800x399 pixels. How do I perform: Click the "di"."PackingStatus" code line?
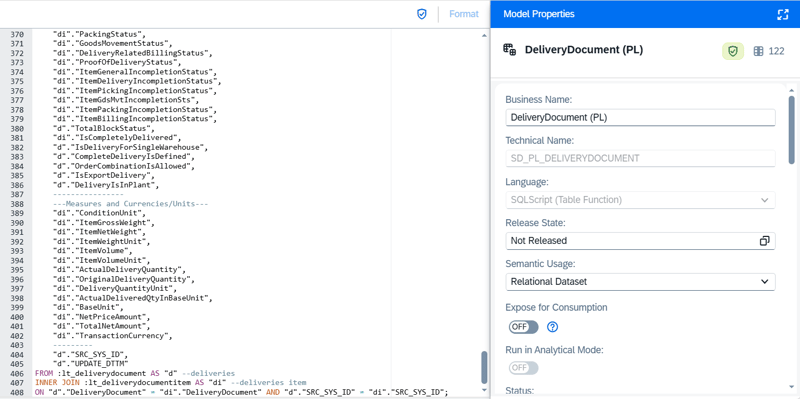(x=99, y=35)
